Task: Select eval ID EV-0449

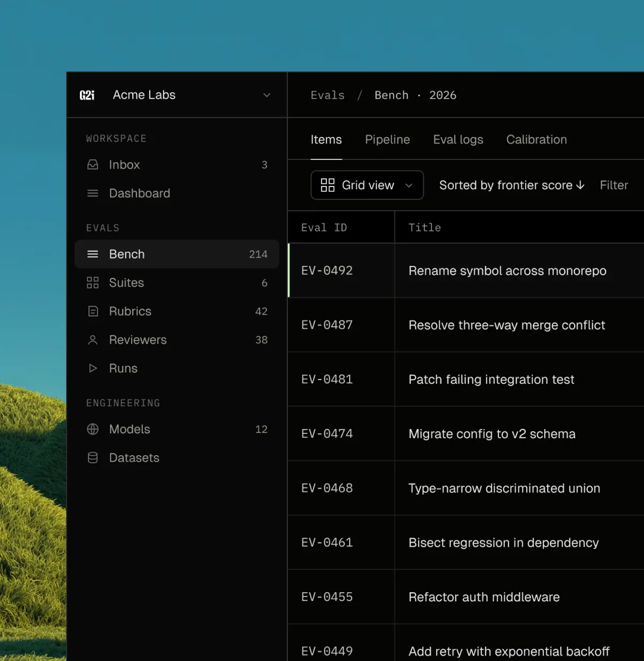Action: [327, 651]
